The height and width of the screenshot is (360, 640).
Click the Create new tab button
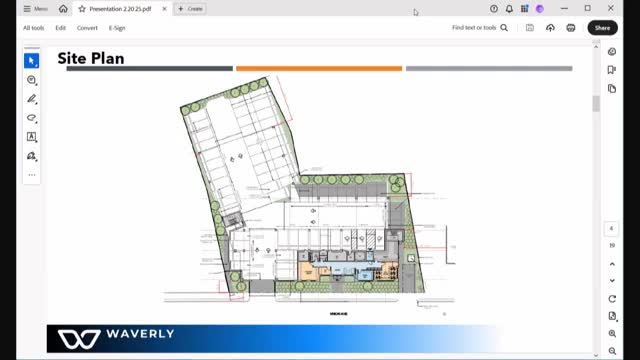coord(190,9)
